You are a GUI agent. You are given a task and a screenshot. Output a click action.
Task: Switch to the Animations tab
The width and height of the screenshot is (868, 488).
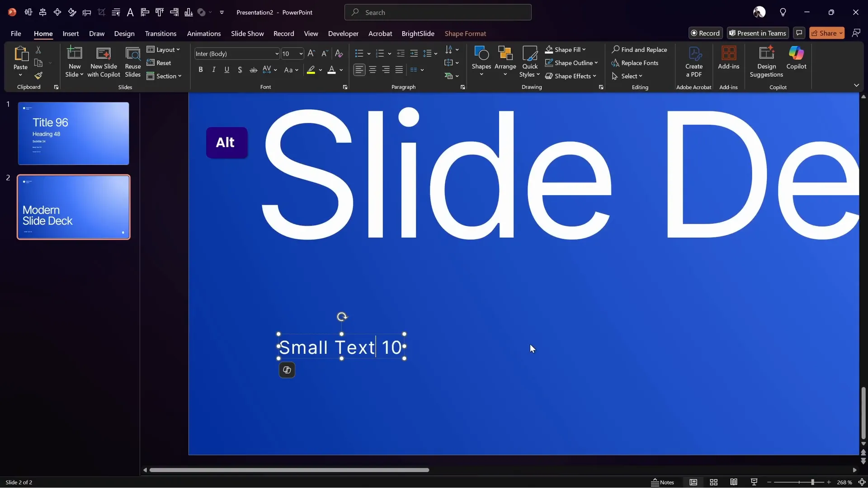click(x=204, y=33)
